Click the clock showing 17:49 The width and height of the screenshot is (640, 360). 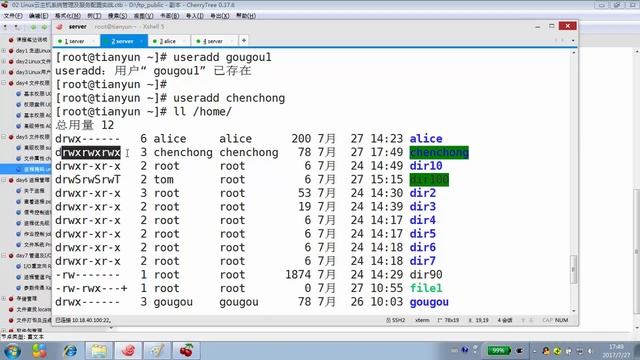(x=616, y=347)
